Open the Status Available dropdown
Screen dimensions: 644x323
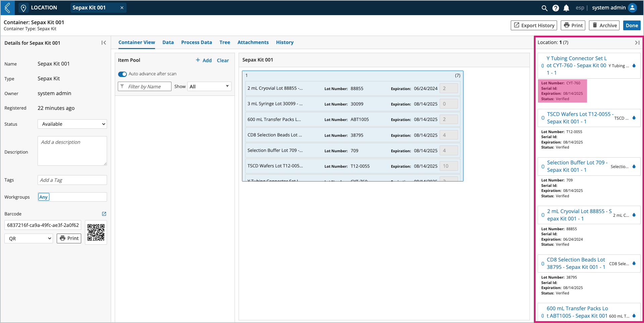72,124
